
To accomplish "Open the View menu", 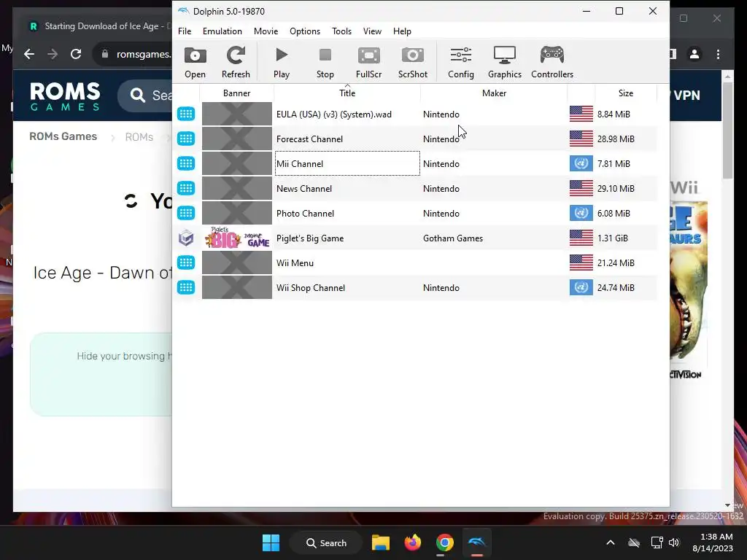I will tap(372, 31).
